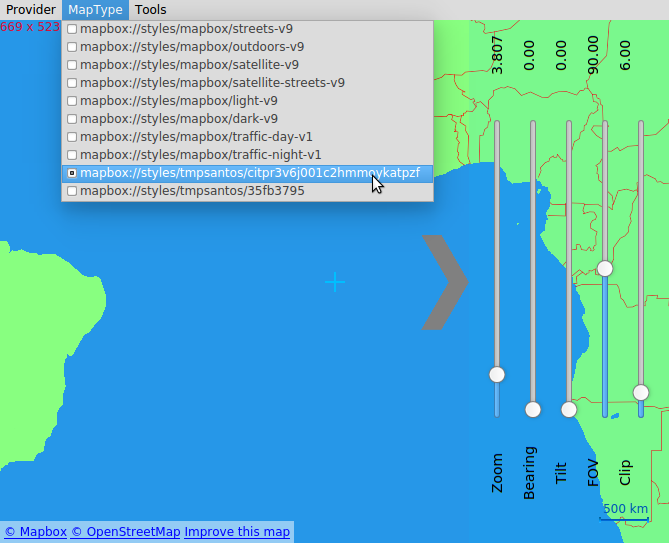Screen dimensions: 669x543
Task: Tick the satellite-v9 checkbox
Action: pos(72,65)
